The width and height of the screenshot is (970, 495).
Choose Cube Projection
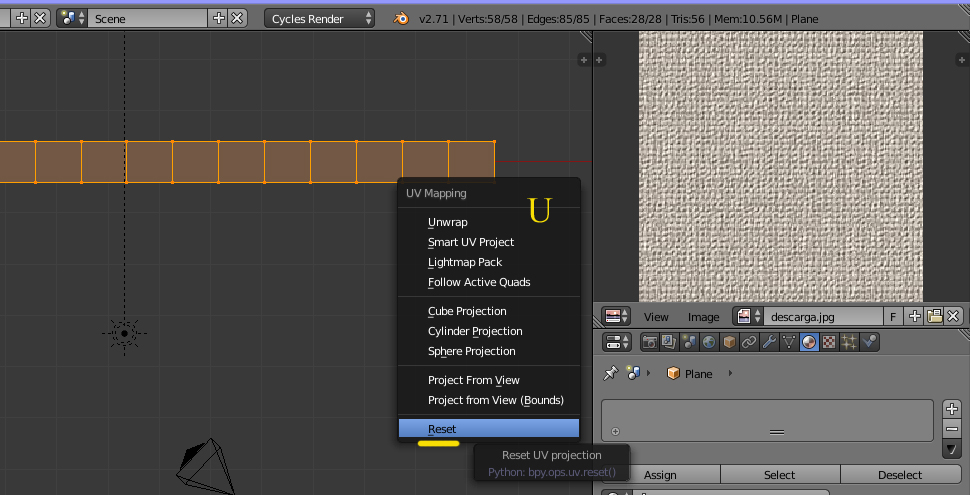pyautogui.click(x=489, y=311)
